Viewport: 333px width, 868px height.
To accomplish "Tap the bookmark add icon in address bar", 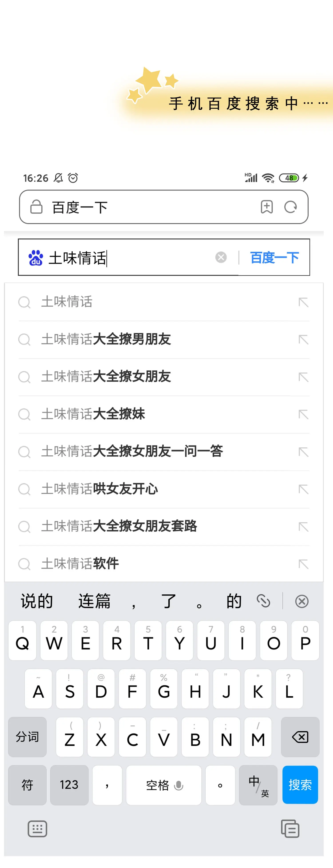I will click(x=267, y=207).
